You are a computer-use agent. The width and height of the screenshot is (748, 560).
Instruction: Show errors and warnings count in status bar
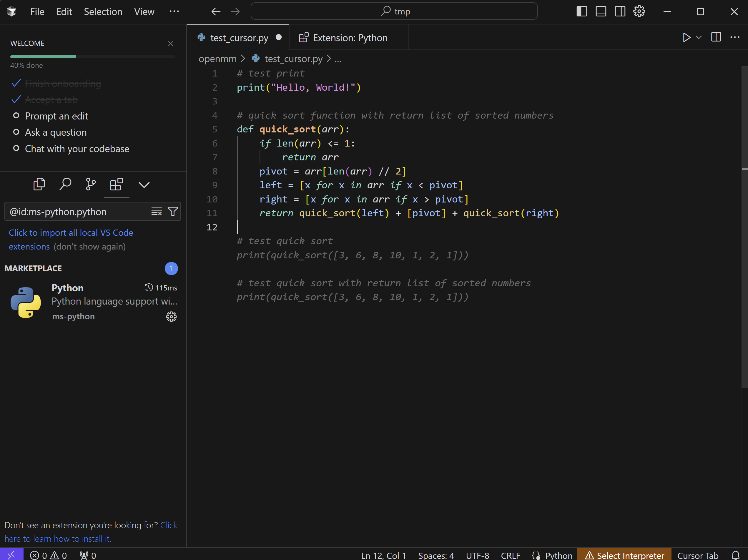pyautogui.click(x=48, y=555)
